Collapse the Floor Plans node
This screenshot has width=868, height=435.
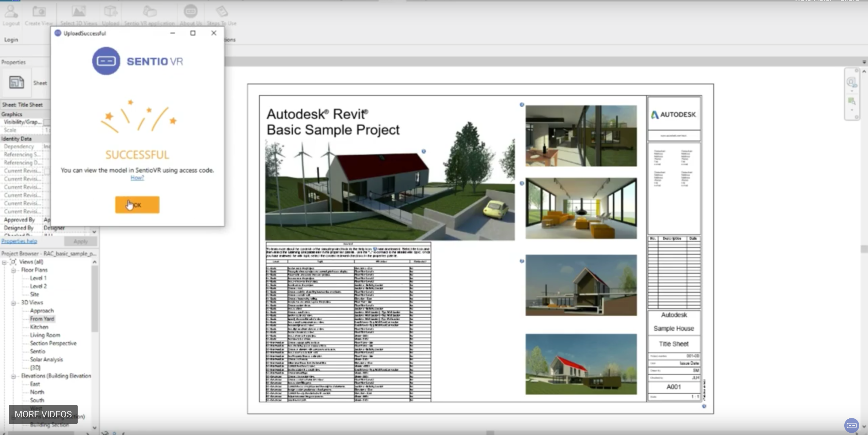pyautogui.click(x=14, y=270)
